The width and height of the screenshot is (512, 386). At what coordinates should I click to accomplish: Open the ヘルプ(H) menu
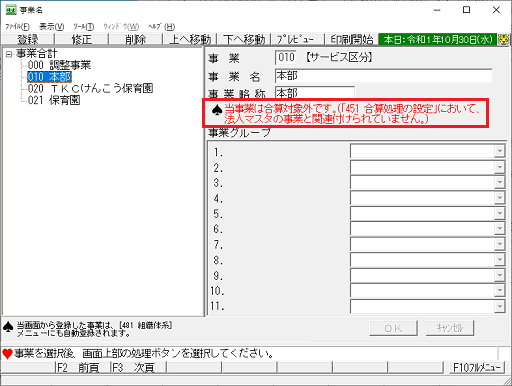(162, 27)
